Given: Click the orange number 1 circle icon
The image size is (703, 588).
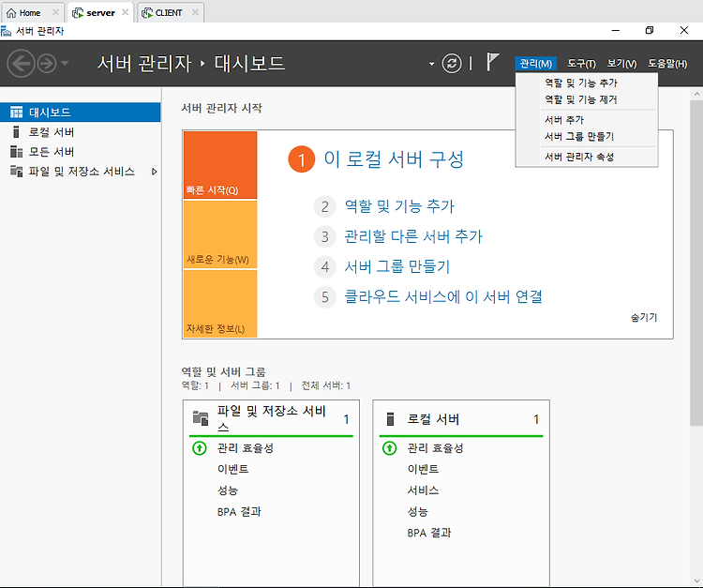Looking at the screenshot, I should tap(301, 159).
